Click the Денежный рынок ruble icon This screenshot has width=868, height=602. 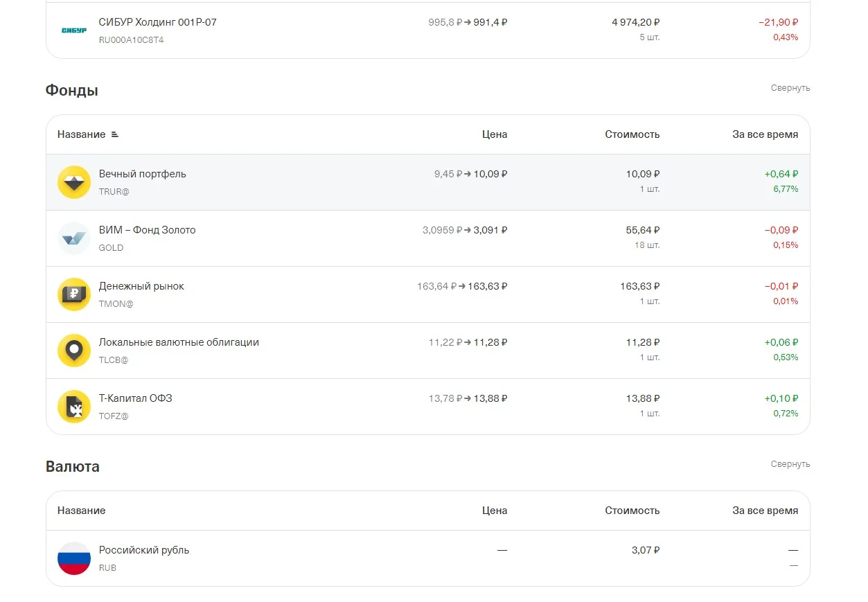(74, 294)
